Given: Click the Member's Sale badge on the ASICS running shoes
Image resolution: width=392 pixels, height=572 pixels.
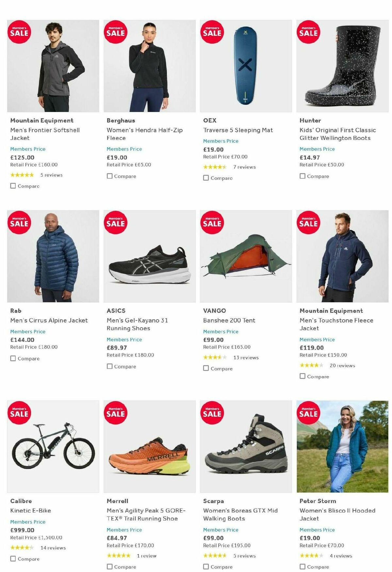Looking at the screenshot, I should click(x=116, y=223).
